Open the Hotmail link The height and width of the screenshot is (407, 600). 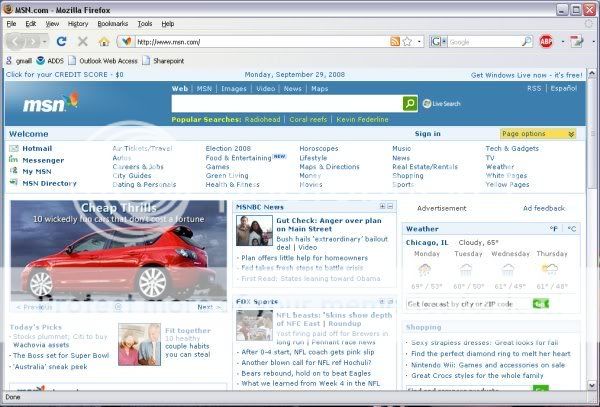coord(37,148)
